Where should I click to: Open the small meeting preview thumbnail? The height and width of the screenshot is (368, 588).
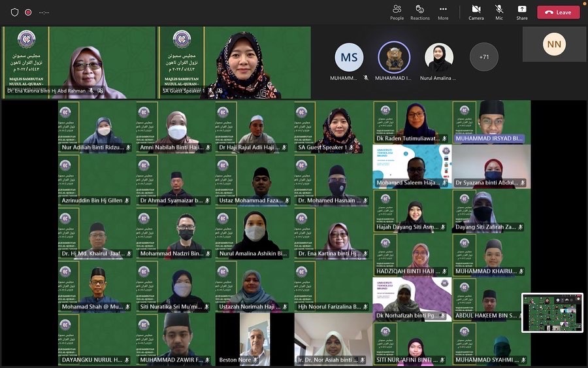click(x=552, y=313)
